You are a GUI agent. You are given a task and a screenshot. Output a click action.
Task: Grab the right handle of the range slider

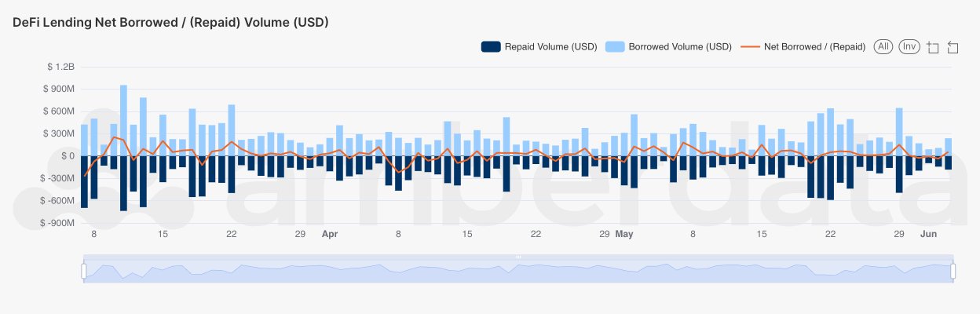(953, 271)
